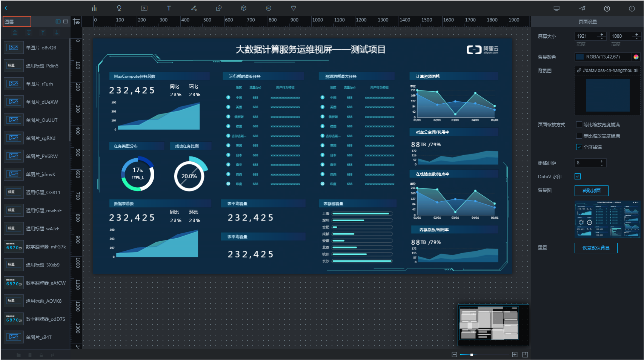Click the icon right of the zoom-in button
Screen dimensions: 644x360
pyautogui.click(x=525, y=354)
